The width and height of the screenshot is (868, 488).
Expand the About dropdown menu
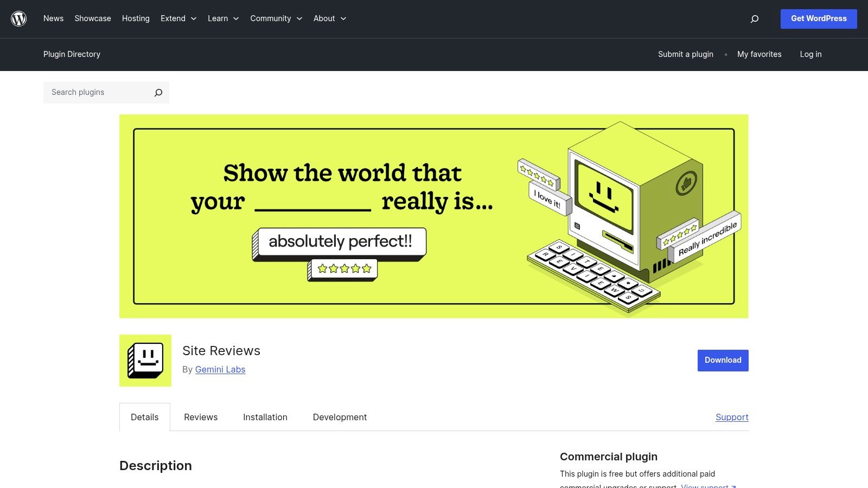tap(330, 18)
